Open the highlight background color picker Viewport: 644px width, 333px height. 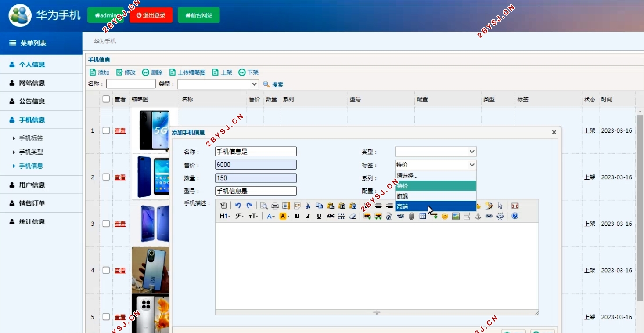click(x=284, y=216)
